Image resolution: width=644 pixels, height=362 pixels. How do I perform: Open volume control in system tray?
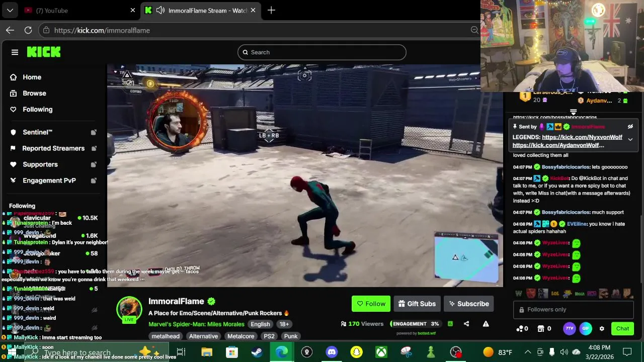[x=564, y=352]
